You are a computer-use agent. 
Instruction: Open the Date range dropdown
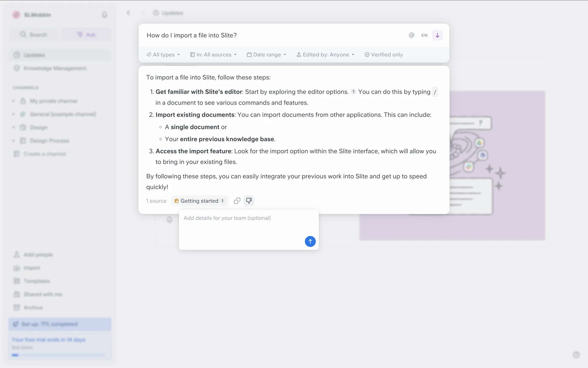point(266,55)
